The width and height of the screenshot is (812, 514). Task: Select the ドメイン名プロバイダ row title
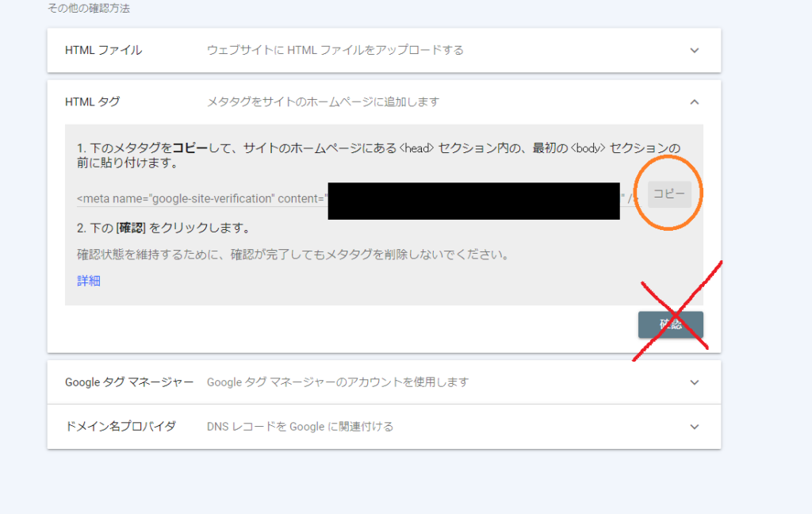[x=121, y=427]
